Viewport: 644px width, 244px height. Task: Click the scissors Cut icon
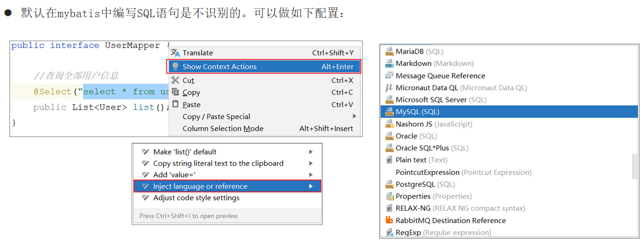tap(175, 80)
